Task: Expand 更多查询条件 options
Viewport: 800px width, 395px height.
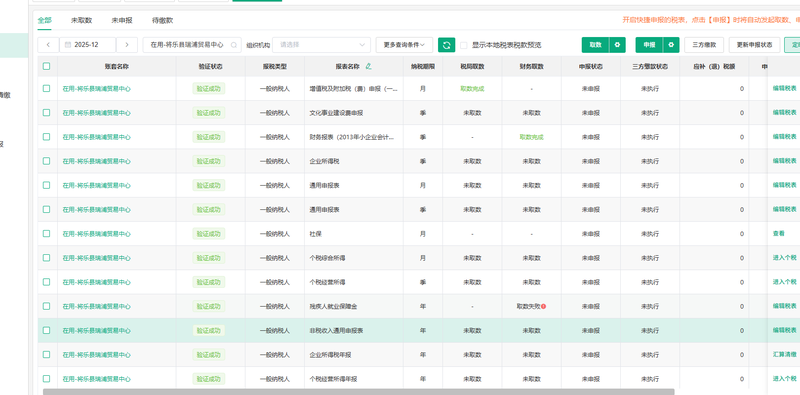Action: pos(404,45)
